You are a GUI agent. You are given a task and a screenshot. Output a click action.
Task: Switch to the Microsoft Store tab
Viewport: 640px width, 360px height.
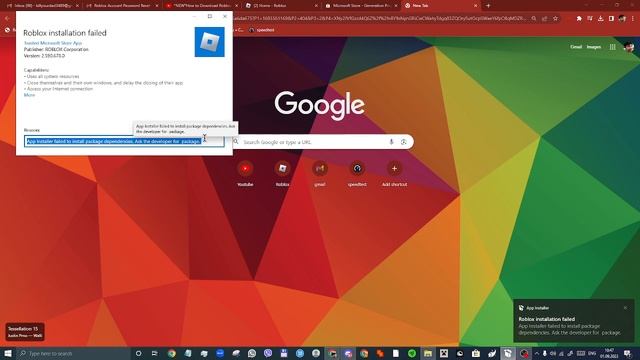361,6
